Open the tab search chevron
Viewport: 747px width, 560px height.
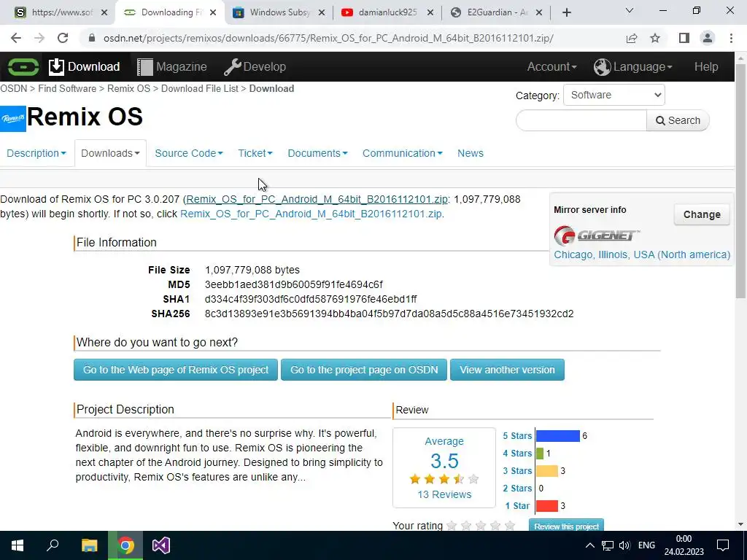[630, 10]
